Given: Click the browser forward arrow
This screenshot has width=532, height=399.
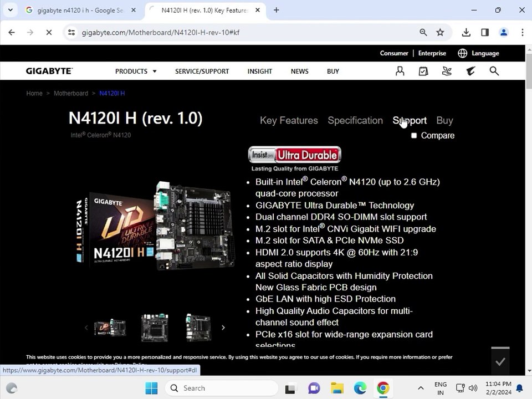Looking at the screenshot, I should [30, 32].
